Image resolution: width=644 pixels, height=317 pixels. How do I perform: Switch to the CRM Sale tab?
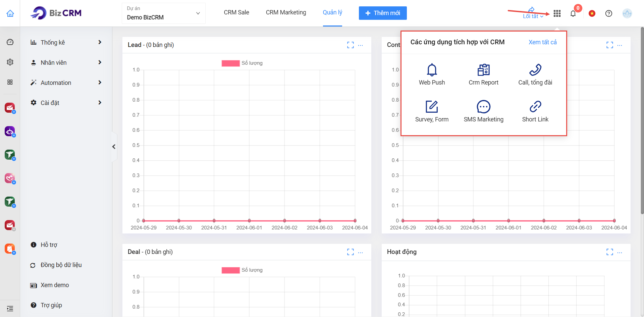coord(236,12)
